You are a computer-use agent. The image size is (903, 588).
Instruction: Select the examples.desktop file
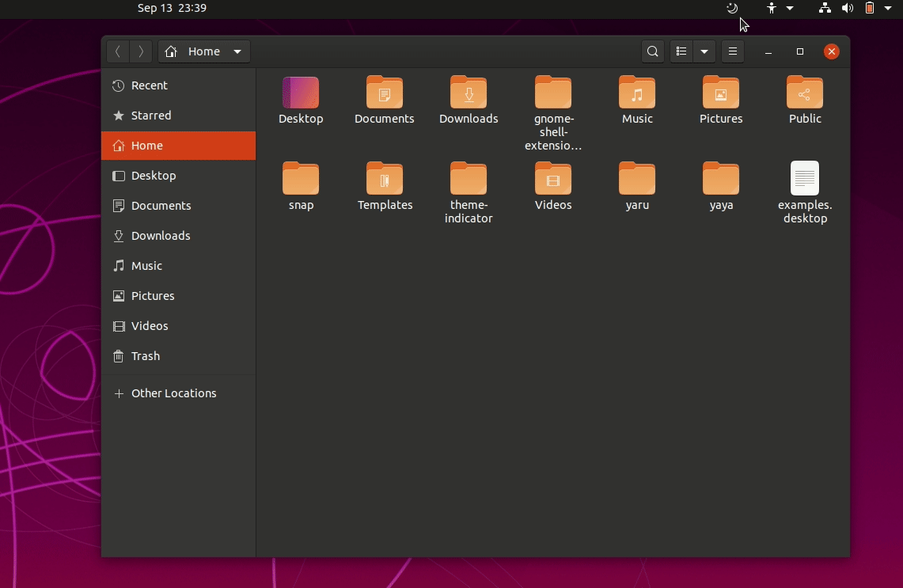[x=805, y=179]
